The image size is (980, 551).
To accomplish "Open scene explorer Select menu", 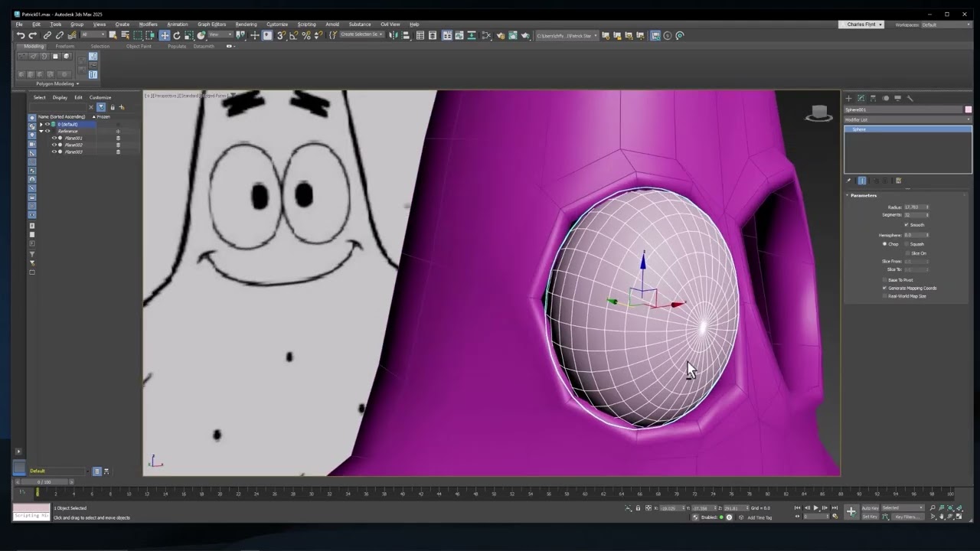I will coord(39,97).
